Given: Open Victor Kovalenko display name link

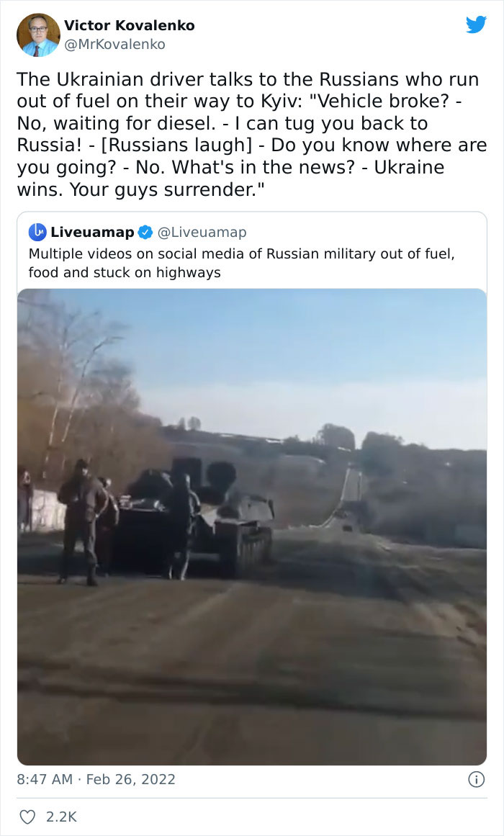Looking at the screenshot, I should (x=129, y=25).
